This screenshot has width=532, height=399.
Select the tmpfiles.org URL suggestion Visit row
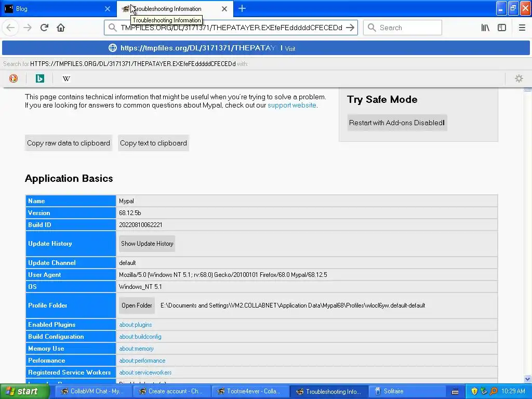[x=266, y=48]
